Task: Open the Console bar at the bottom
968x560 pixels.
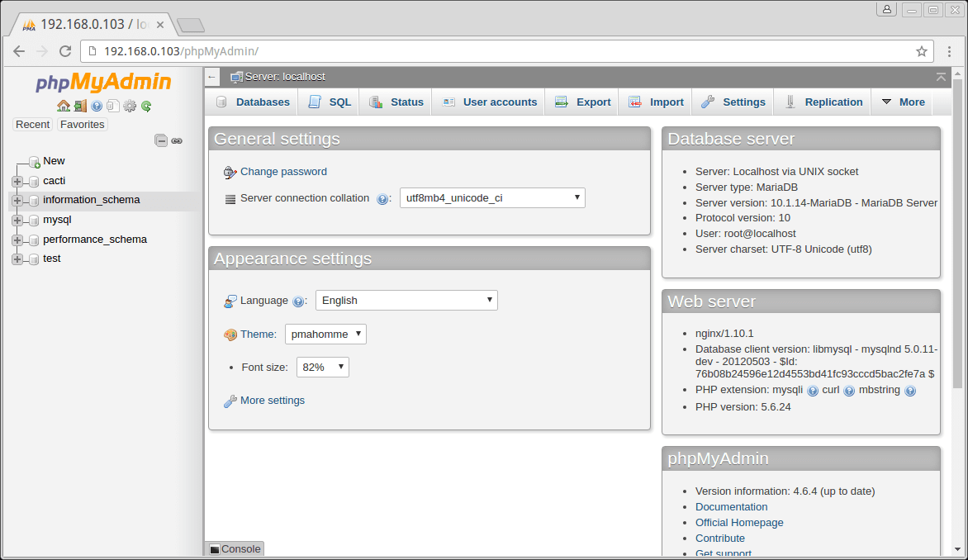Action: tap(235, 549)
